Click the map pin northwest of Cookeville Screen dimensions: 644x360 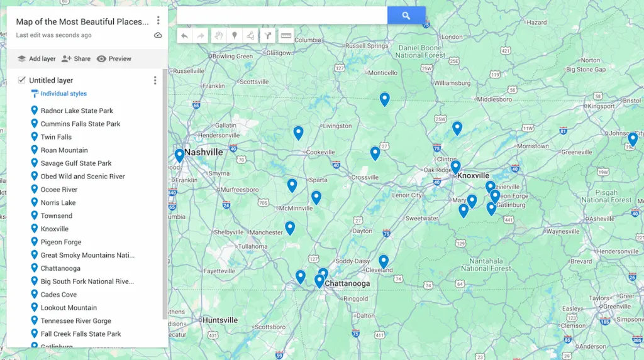[x=299, y=133]
